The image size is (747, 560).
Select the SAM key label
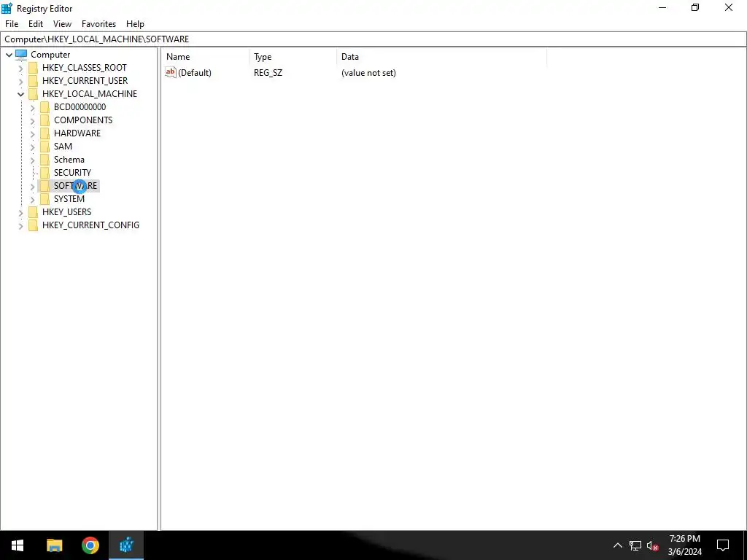click(63, 146)
